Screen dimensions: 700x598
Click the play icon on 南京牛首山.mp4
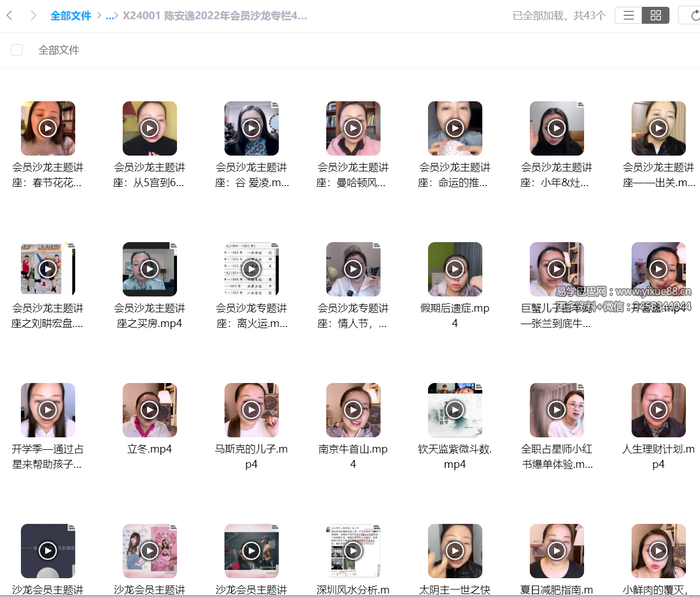tap(353, 410)
